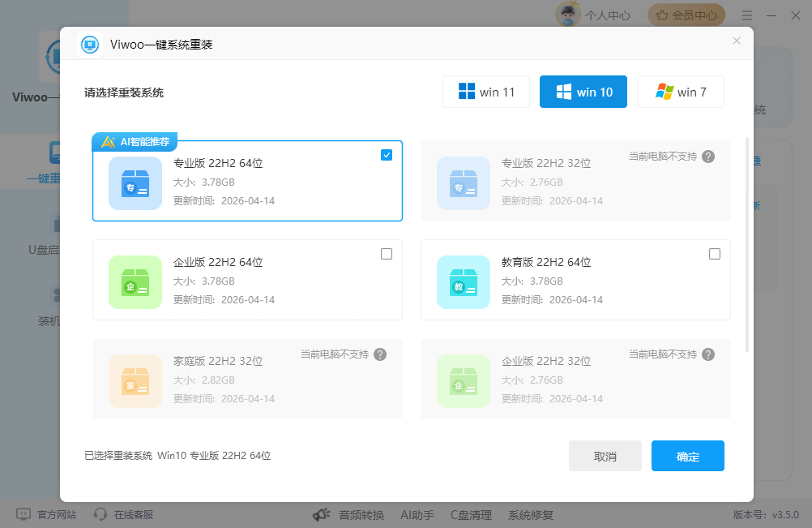Screen dimensions: 812x528
Task: Click 已选择重装系统 Win10 专业版 status text
Action: point(177,456)
